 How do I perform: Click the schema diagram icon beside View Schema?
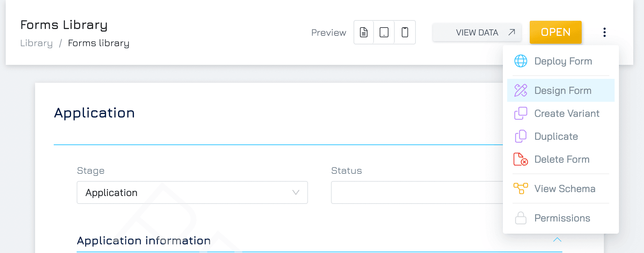pos(521,188)
